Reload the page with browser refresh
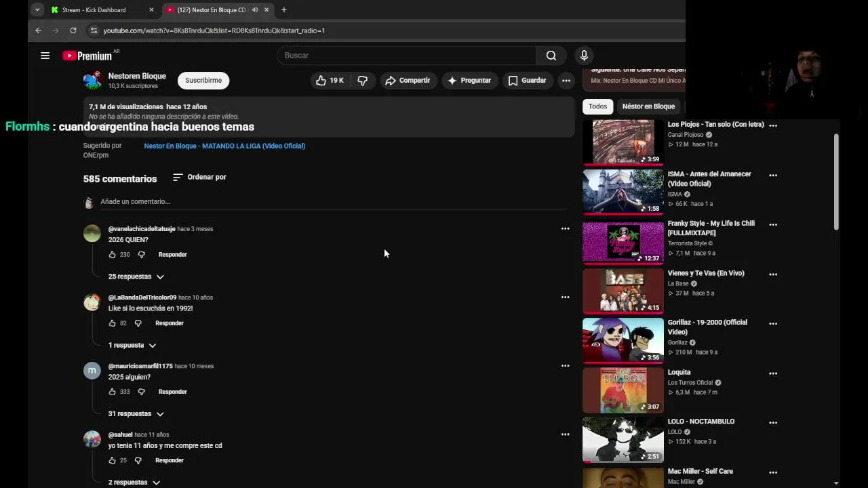Image resolution: width=868 pixels, height=488 pixels. point(73,30)
